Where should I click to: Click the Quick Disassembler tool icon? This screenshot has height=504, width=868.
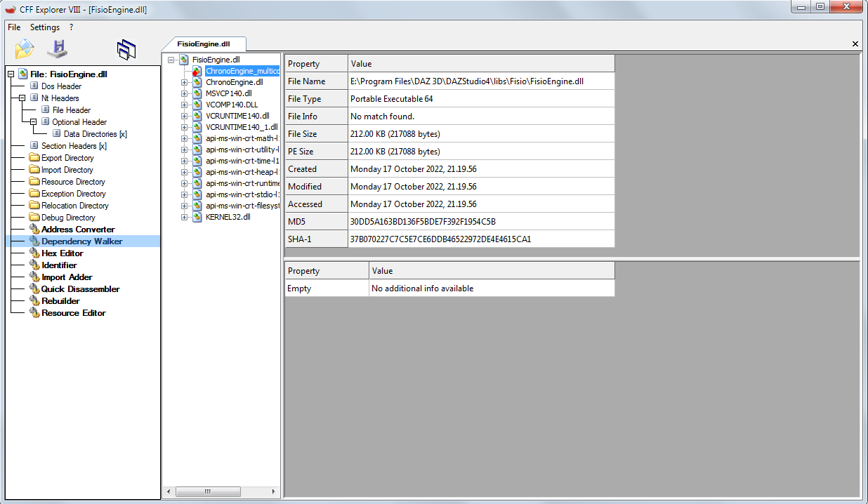[x=34, y=289]
